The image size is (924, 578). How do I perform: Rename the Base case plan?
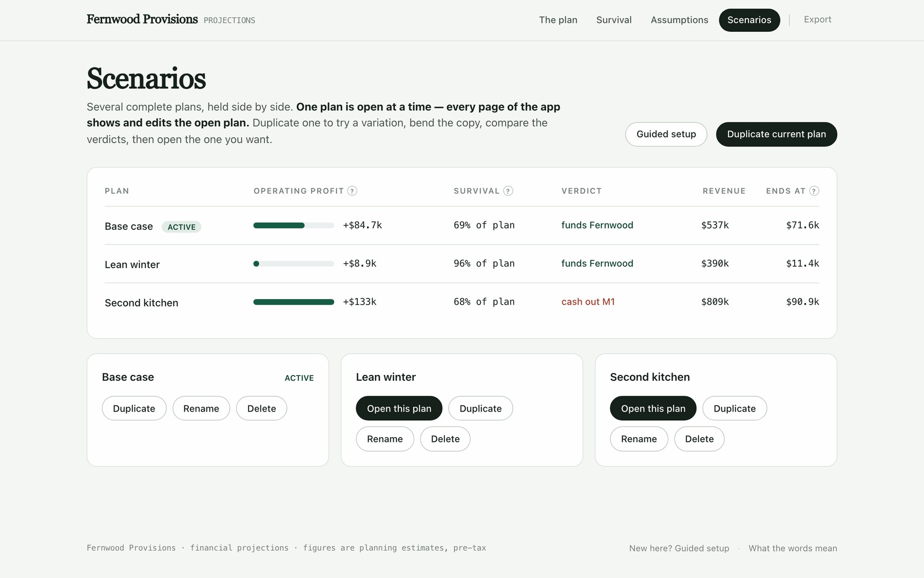click(x=201, y=408)
